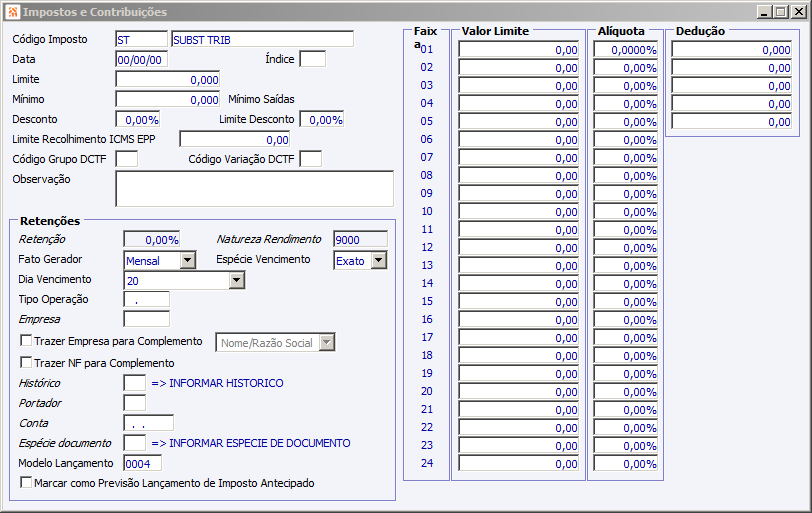The image size is (812, 513).
Task: Click the Dedução field in row 03
Action: pos(732,85)
